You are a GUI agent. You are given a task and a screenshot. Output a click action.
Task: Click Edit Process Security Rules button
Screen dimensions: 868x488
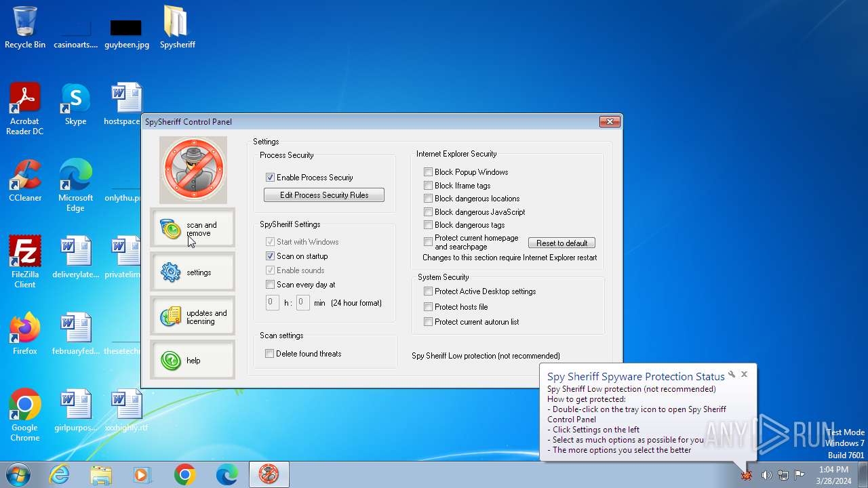click(324, 195)
